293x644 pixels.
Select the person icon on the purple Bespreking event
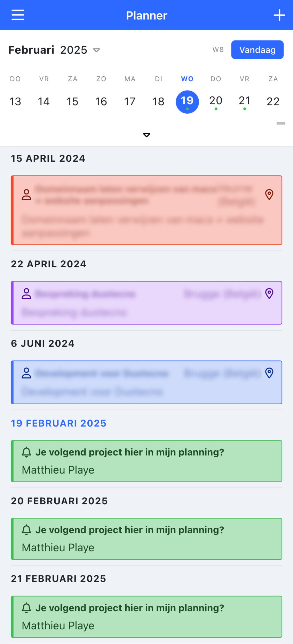pos(25,294)
